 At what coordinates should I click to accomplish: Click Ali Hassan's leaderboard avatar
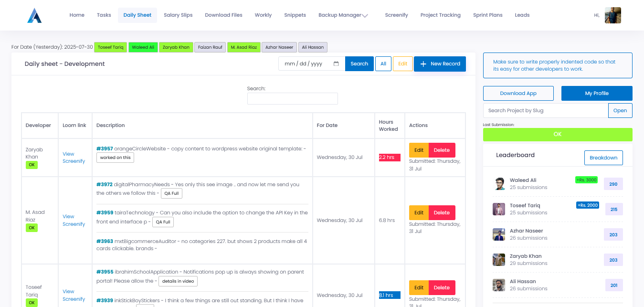coord(499,285)
